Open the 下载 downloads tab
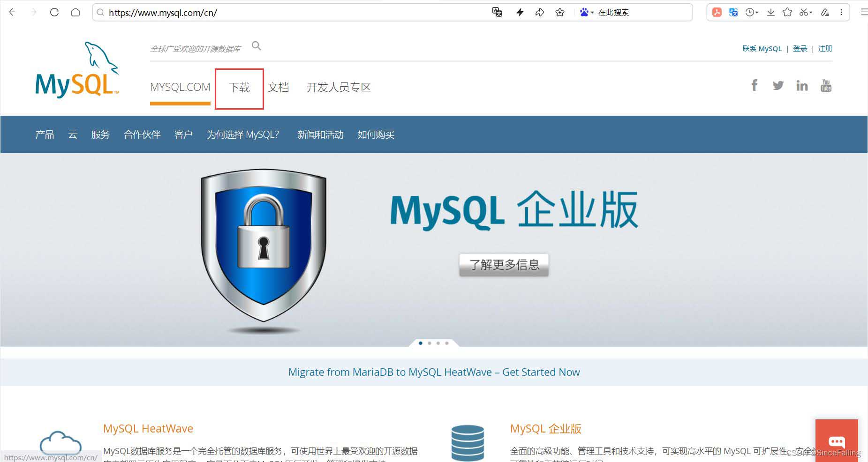The image size is (868, 462). 239,88
